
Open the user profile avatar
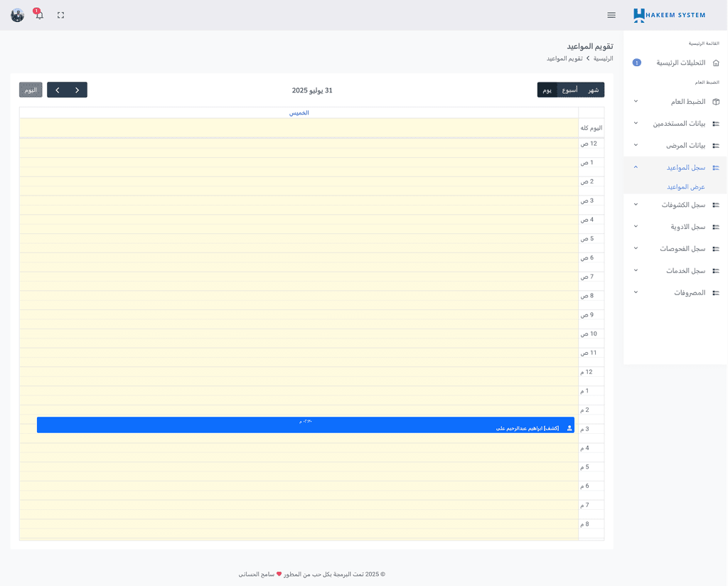(17, 15)
